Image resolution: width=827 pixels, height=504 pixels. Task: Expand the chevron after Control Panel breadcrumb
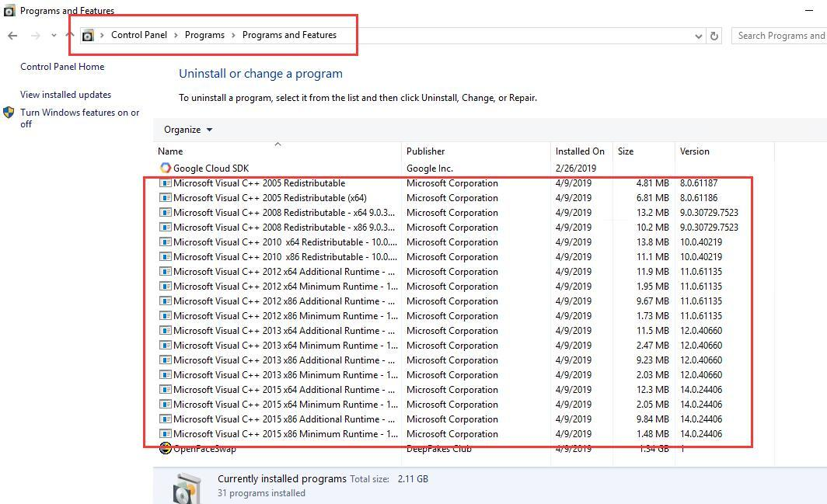tap(176, 35)
